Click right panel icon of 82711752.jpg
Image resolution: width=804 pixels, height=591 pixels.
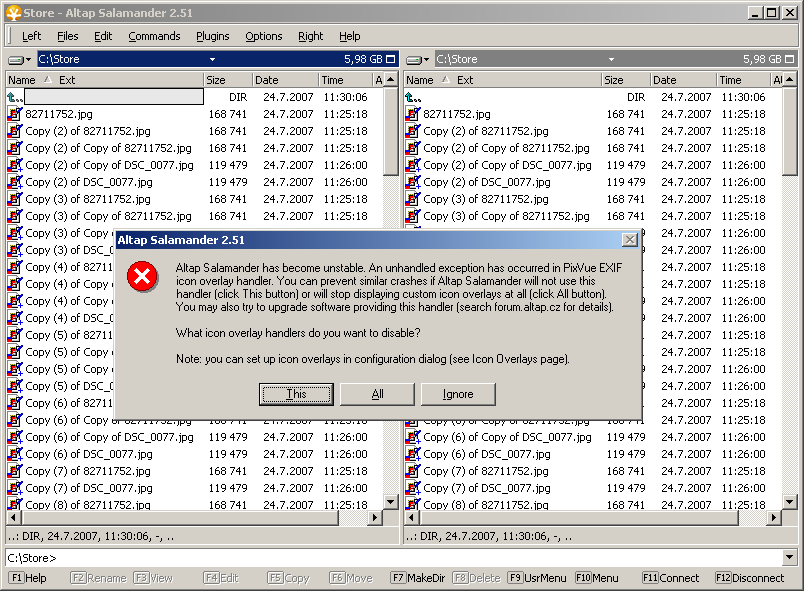pos(413,114)
